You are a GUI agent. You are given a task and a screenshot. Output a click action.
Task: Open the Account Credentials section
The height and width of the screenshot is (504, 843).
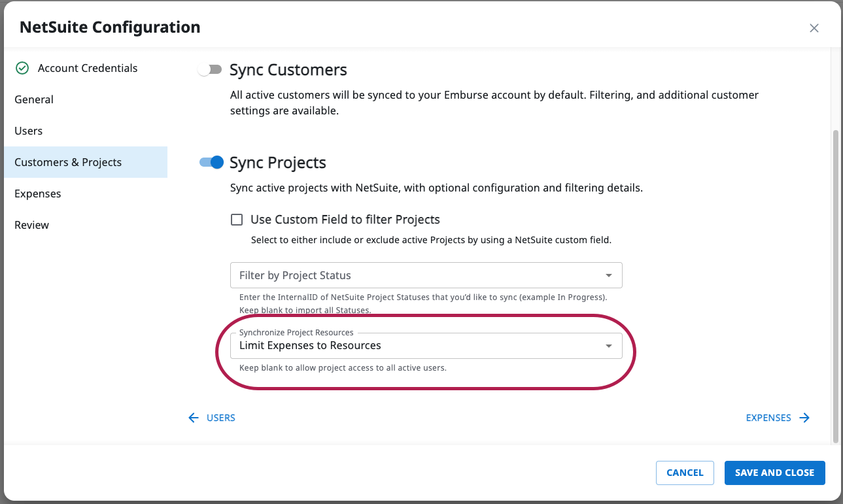point(88,68)
